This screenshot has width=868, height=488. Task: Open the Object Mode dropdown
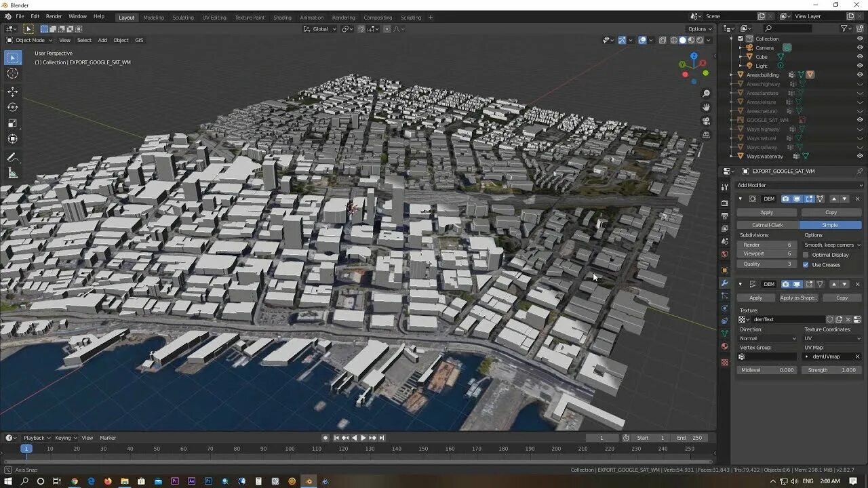click(31, 40)
